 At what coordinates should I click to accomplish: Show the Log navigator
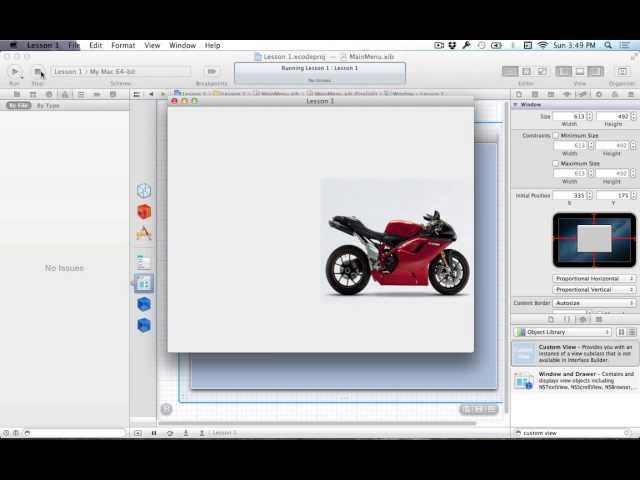coord(113,94)
